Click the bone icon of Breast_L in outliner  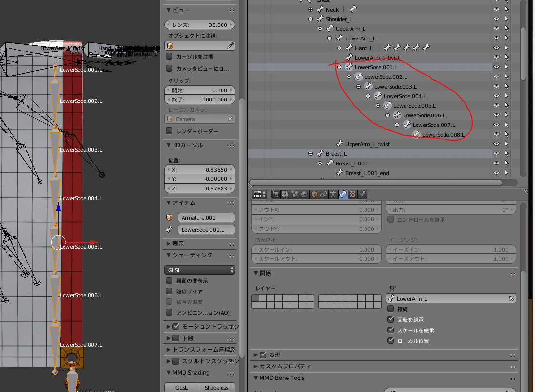(x=320, y=154)
